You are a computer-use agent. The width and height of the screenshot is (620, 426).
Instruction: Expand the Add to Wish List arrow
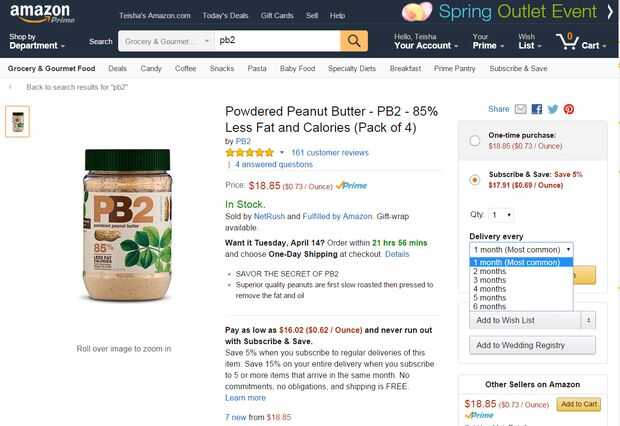(588, 320)
